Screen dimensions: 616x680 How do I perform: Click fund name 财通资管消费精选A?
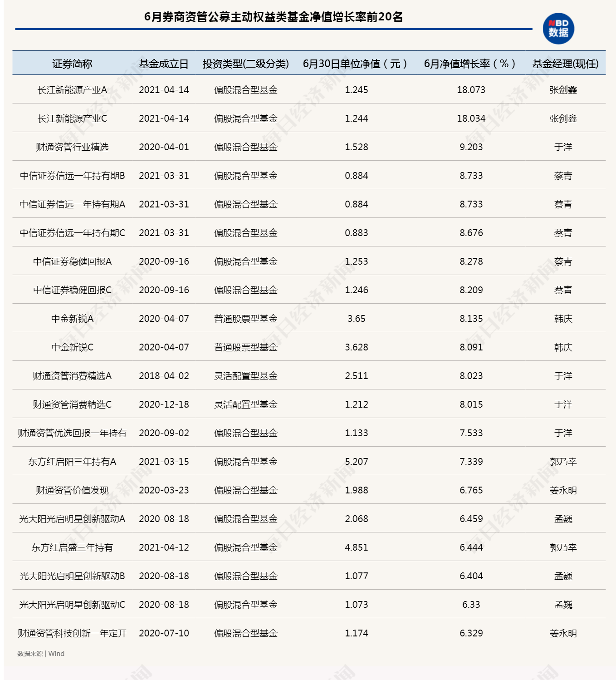click(x=72, y=376)
